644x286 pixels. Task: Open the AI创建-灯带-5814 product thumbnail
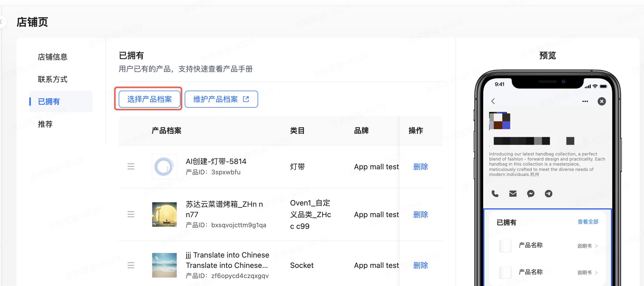coord(164,167)
